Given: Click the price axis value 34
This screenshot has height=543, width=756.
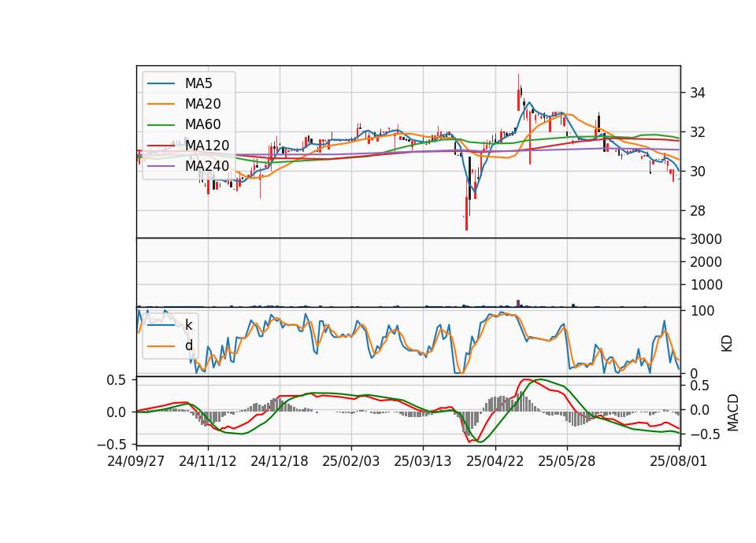Looking at the screenshot, I should pos(697,93).
